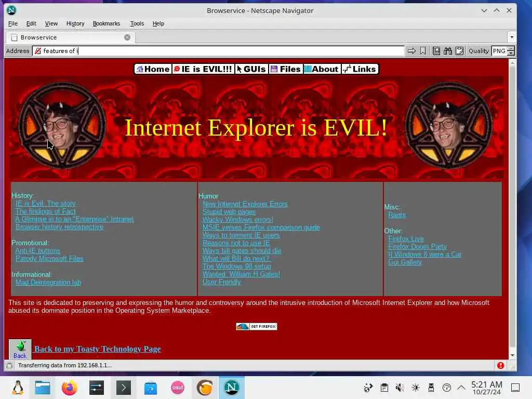Viewport: 532px width, 399px height.
Task: Click the Home navigation button
Action: [153, 69]
